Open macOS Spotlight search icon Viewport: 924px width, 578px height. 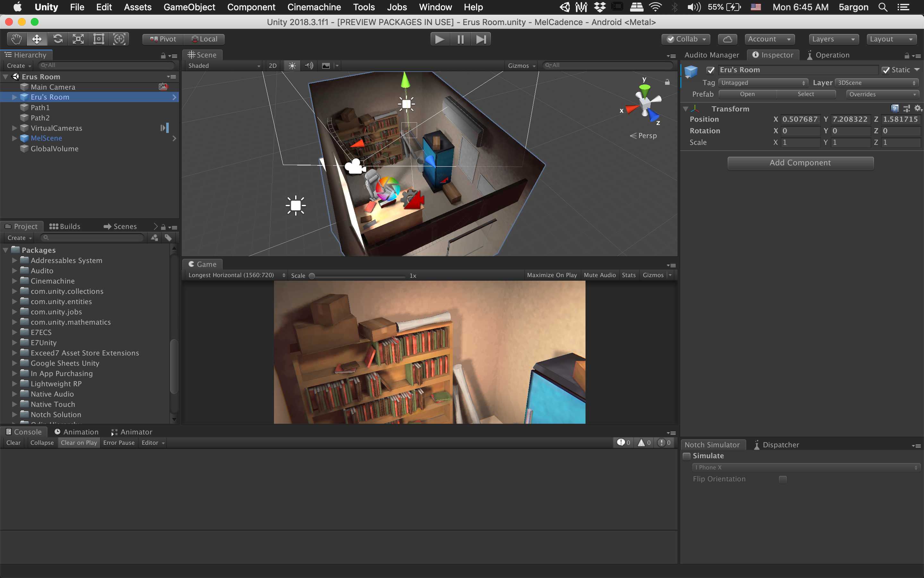pos(883,7)
